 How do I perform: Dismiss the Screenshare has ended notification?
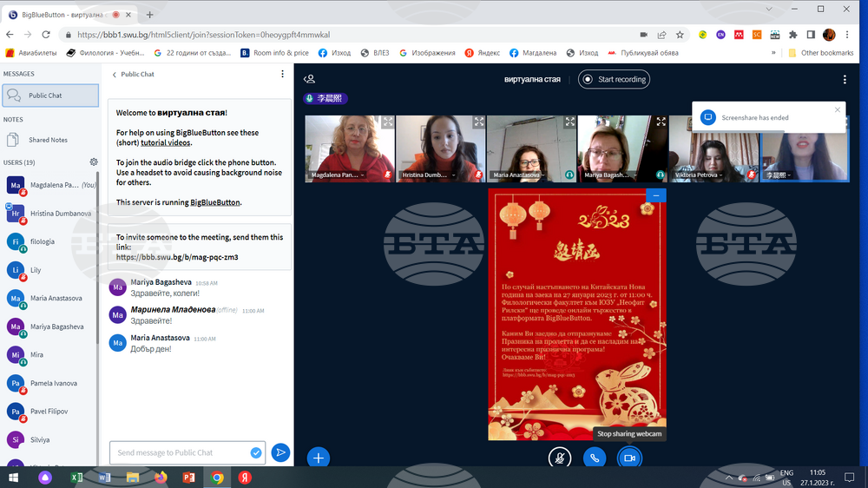[x=837, y=110]
